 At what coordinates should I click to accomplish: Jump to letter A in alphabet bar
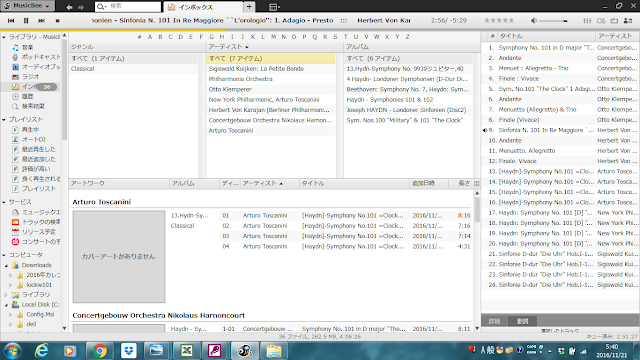[150, 37]
